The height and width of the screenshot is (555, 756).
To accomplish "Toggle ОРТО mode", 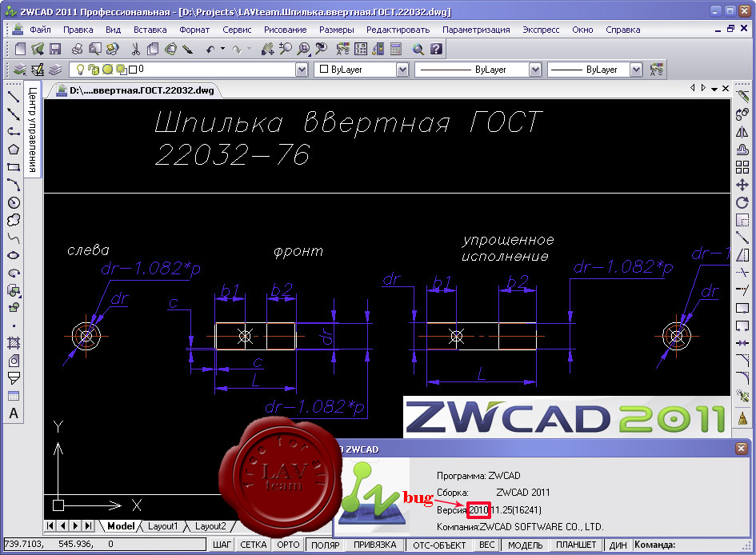I will (288, 545).
